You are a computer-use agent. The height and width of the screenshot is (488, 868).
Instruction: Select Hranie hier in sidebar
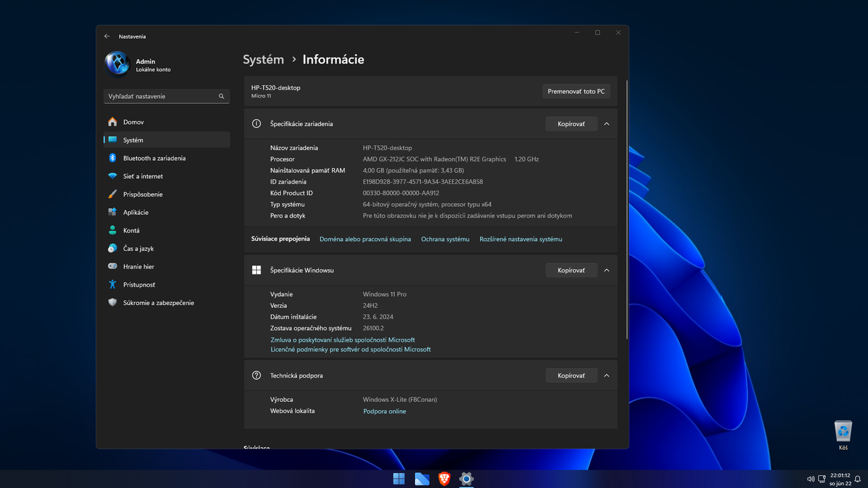pos(167,266)
